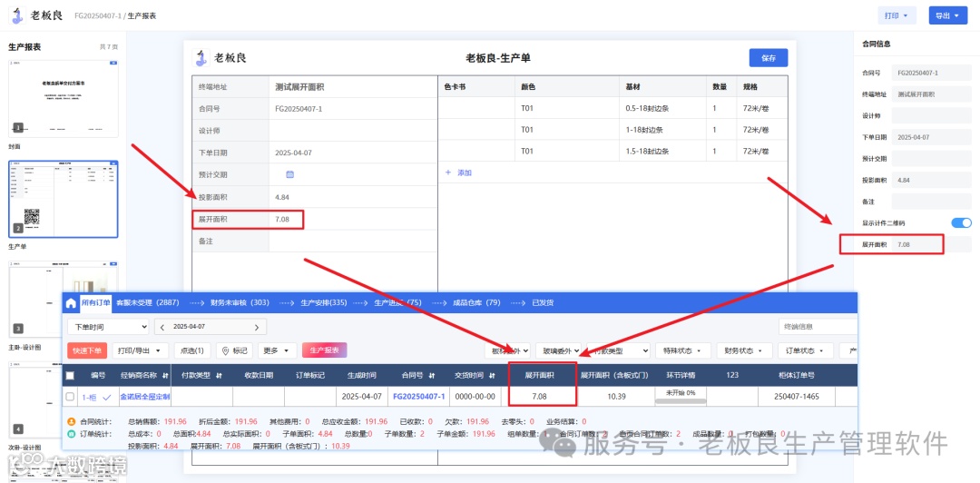This screenshot has width=980, height=483.
Task: Click the date field showing 2025-04-07 in toolbar
Action: [210, 327]
